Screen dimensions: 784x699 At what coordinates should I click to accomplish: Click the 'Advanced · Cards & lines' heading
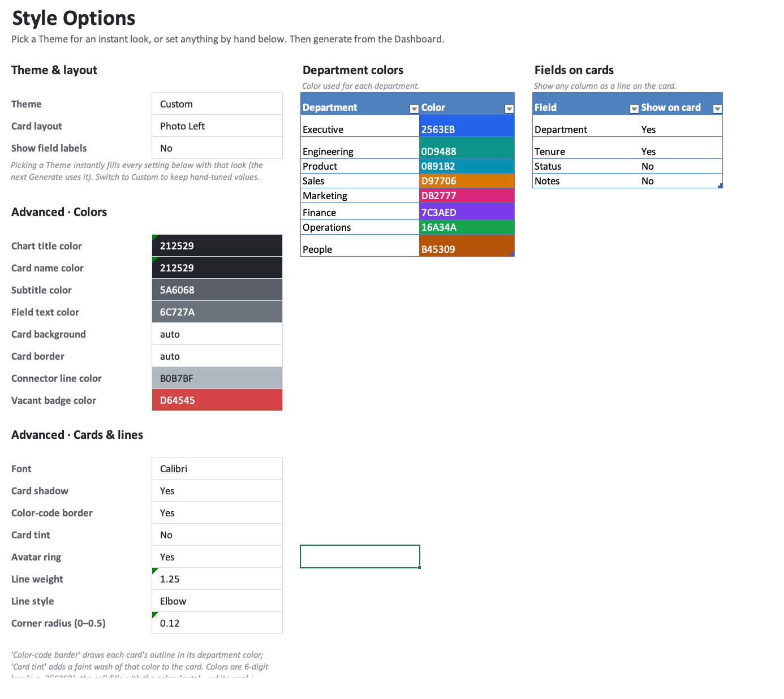[x=77, y=435]
